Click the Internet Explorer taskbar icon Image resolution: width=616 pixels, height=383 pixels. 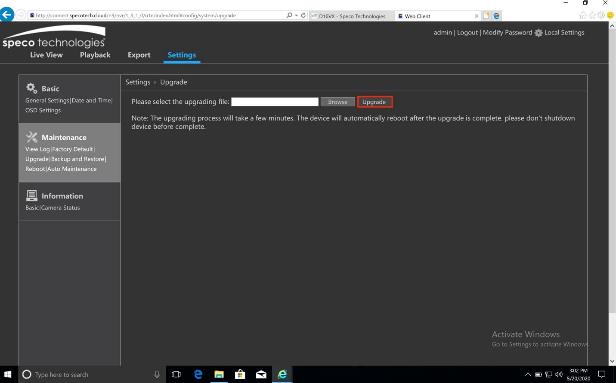[282, 374]
